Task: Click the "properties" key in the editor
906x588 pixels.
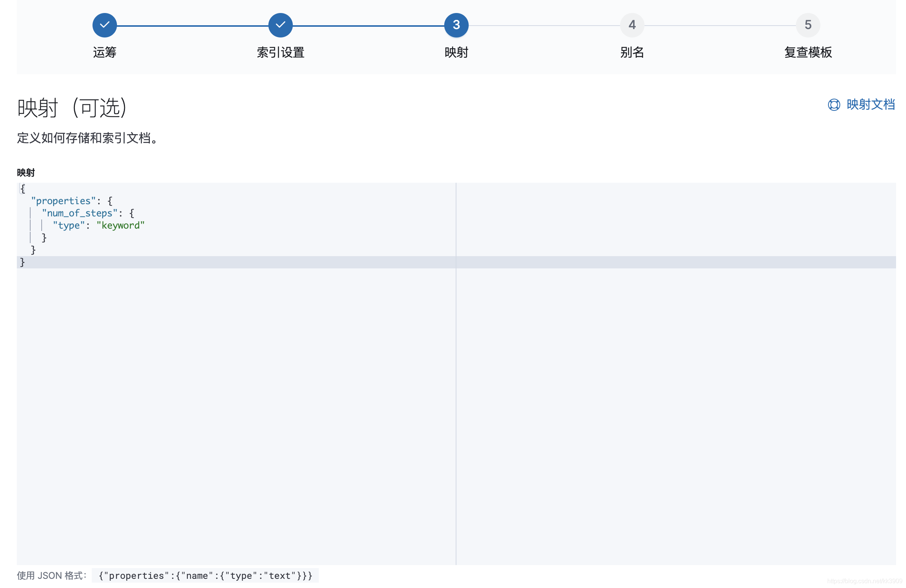Action: [63, 201]
